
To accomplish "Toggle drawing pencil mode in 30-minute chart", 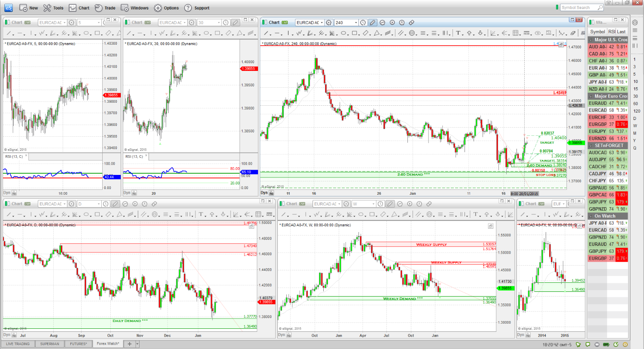I will (235, 22).
